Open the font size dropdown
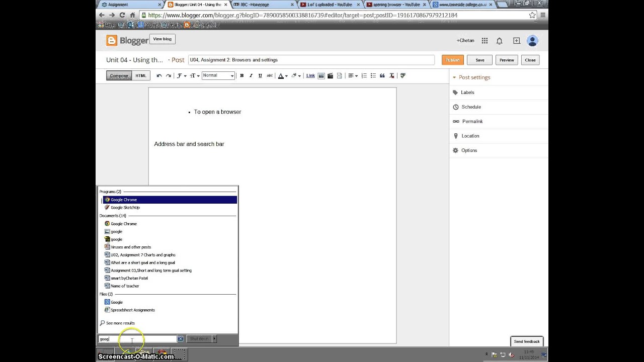This screenshot has height=362, width=644. [x=194, y=76]
